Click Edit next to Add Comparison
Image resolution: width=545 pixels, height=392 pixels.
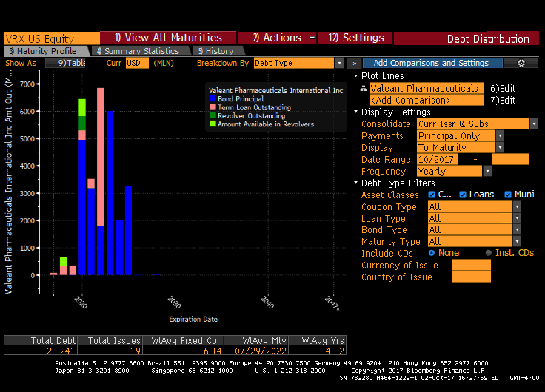[503, 101]
